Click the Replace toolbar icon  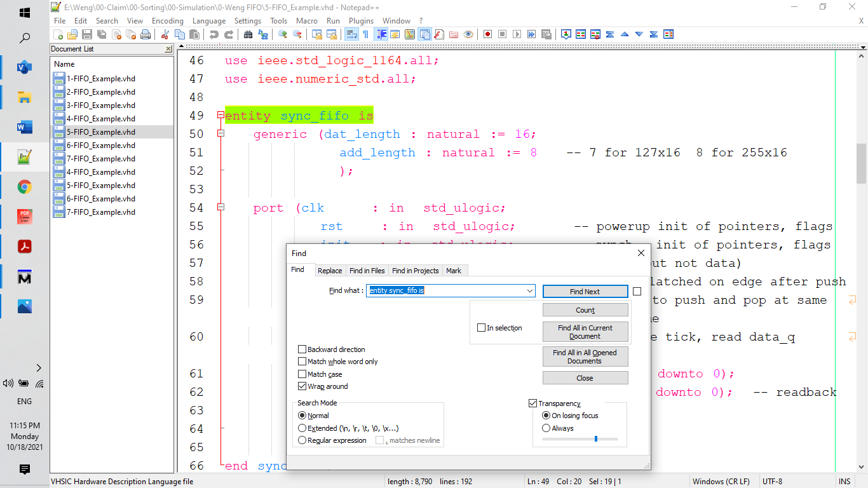click(263, 34)
